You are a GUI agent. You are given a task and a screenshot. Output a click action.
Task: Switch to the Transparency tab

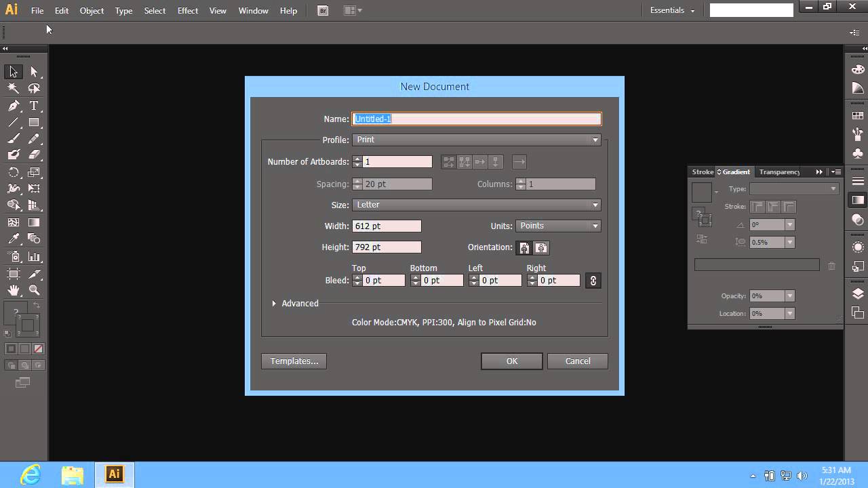779,172
